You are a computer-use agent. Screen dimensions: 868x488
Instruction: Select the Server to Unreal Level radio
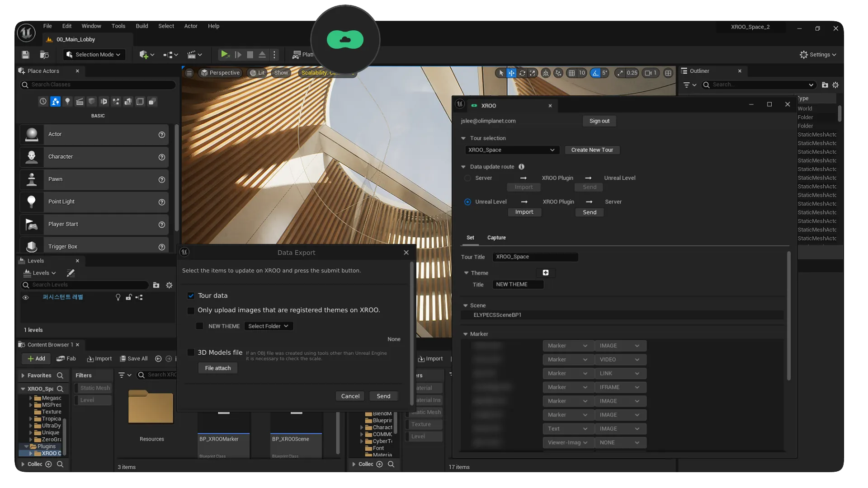[467, 178]
